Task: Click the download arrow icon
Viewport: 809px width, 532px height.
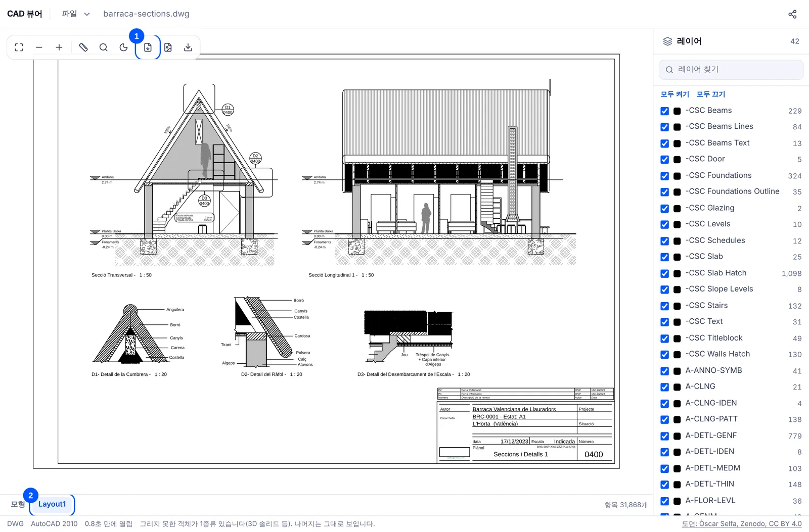Action: click(x=188, y=47)
